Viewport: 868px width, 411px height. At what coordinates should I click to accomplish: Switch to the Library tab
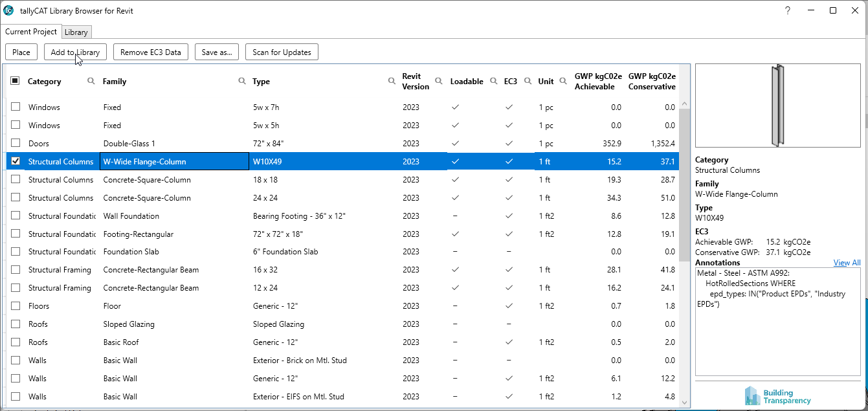[x=76, y=32]
